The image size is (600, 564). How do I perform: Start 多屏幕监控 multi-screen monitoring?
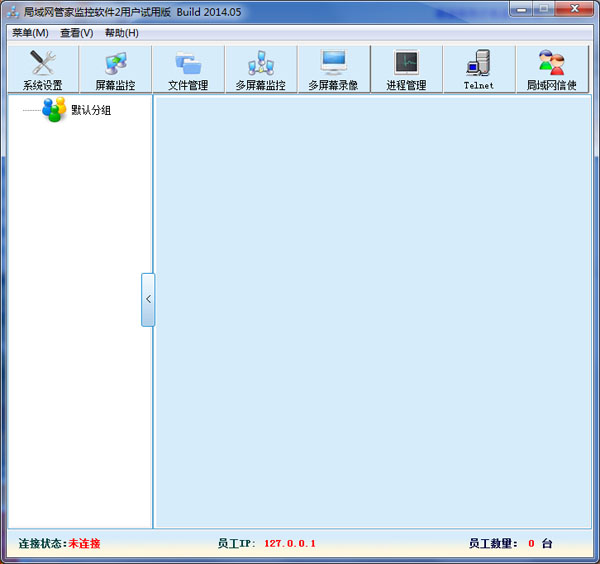pos(260,70)
